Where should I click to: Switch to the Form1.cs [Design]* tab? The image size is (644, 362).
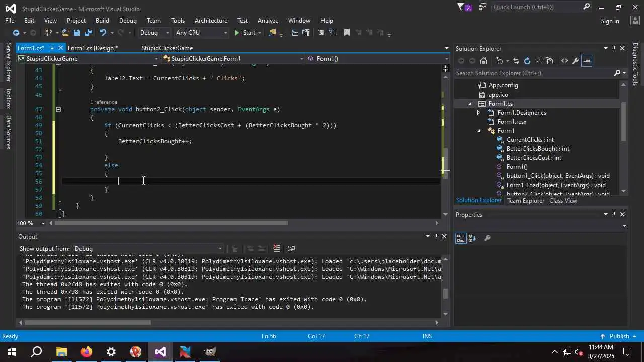[x=93, y=48]
